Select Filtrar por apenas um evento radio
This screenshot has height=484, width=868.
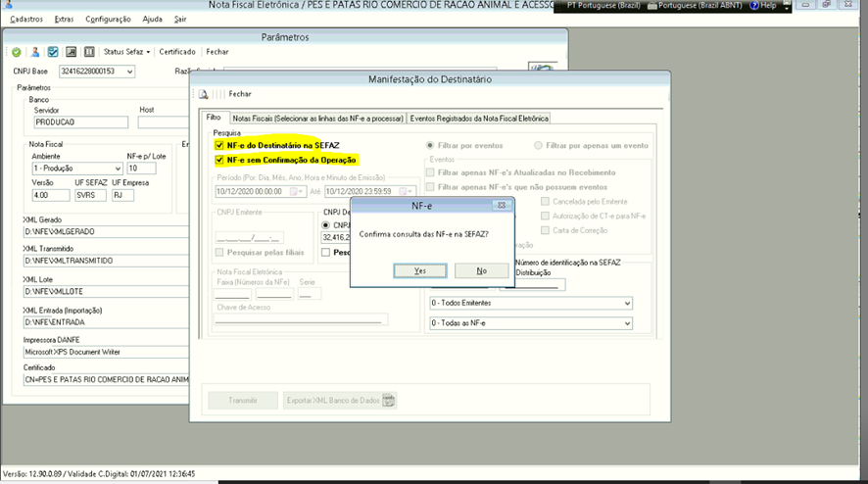click(538, 146)
